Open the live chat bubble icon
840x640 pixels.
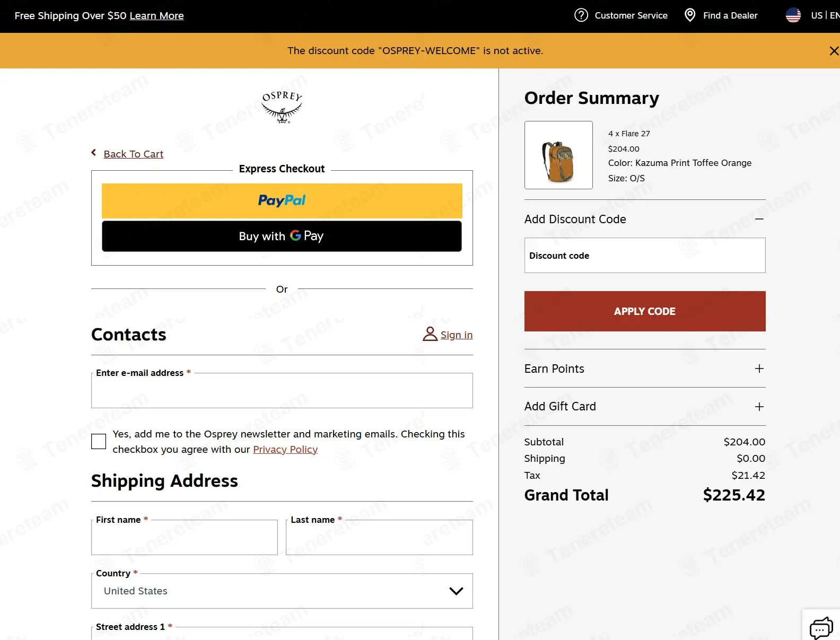click(x=821, y=628)
